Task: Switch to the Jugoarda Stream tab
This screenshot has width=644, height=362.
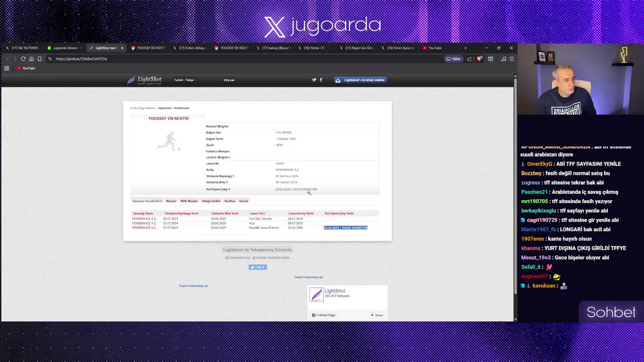Action: (64, 48)
